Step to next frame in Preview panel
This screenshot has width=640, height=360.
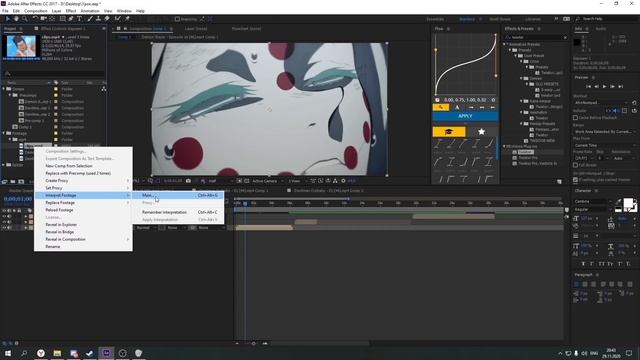(612, 87)
